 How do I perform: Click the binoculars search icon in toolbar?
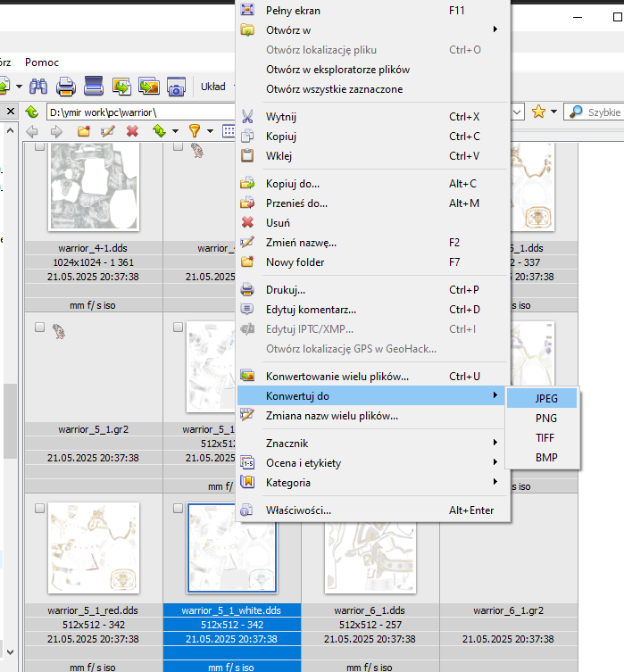(37, 87)
